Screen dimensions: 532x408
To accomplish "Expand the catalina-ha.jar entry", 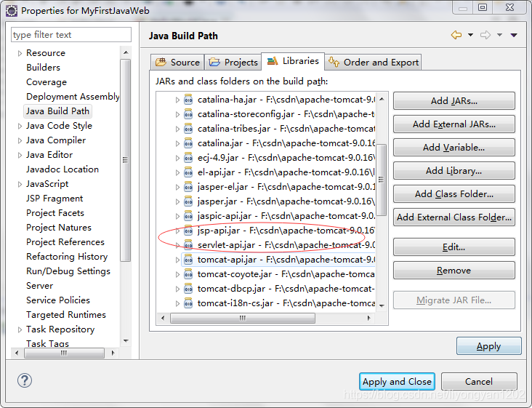I will tap(177, 100).
